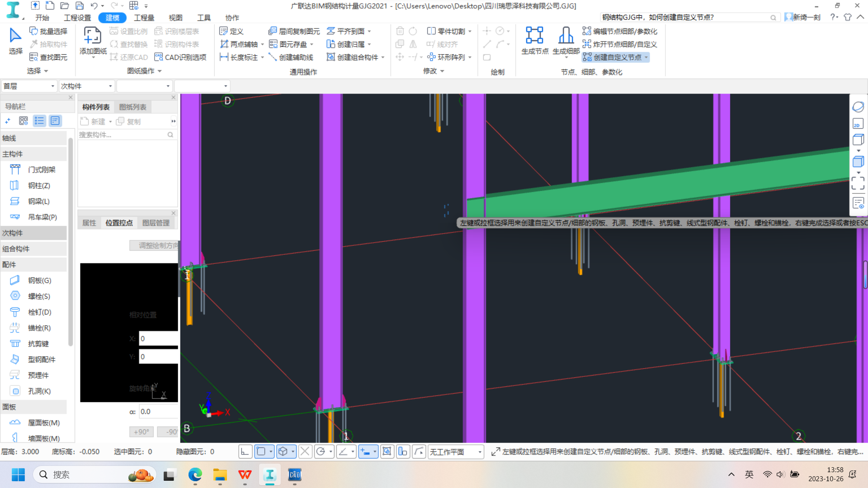Expand the 图纸操作 group arrow
The width and height of the screenshot is (868, 488).
160,71
